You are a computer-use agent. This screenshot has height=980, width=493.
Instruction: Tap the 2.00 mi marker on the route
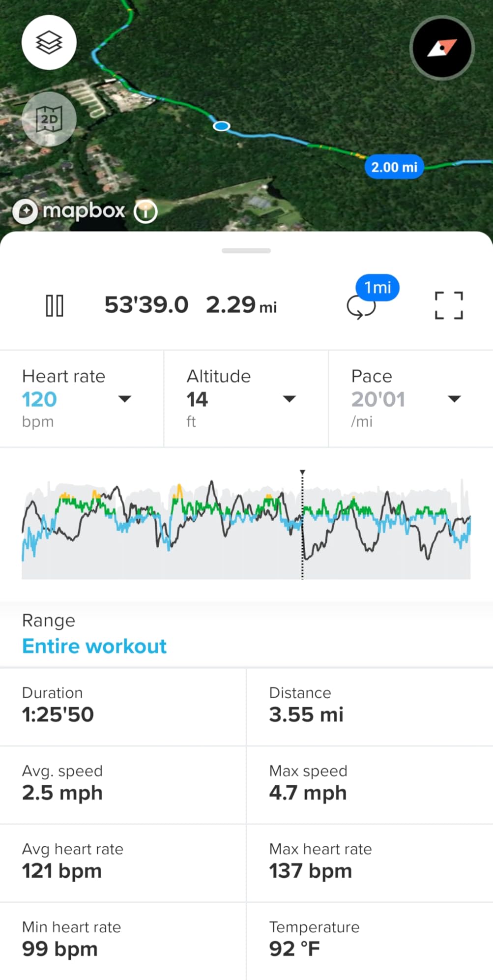coord(394,167)
